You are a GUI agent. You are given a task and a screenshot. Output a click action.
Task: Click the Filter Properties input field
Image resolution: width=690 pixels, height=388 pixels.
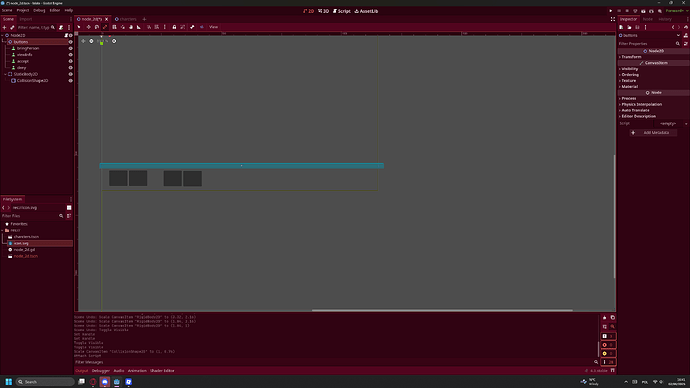point(647,44)
